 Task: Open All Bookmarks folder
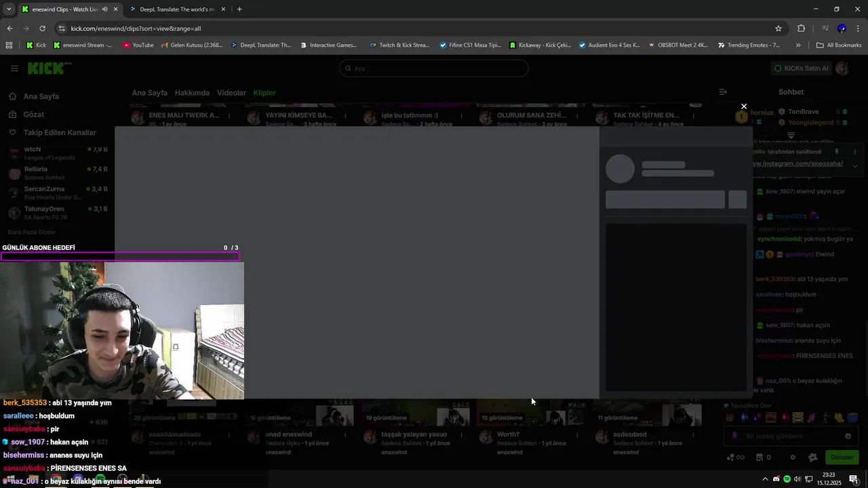coord(839,45)
